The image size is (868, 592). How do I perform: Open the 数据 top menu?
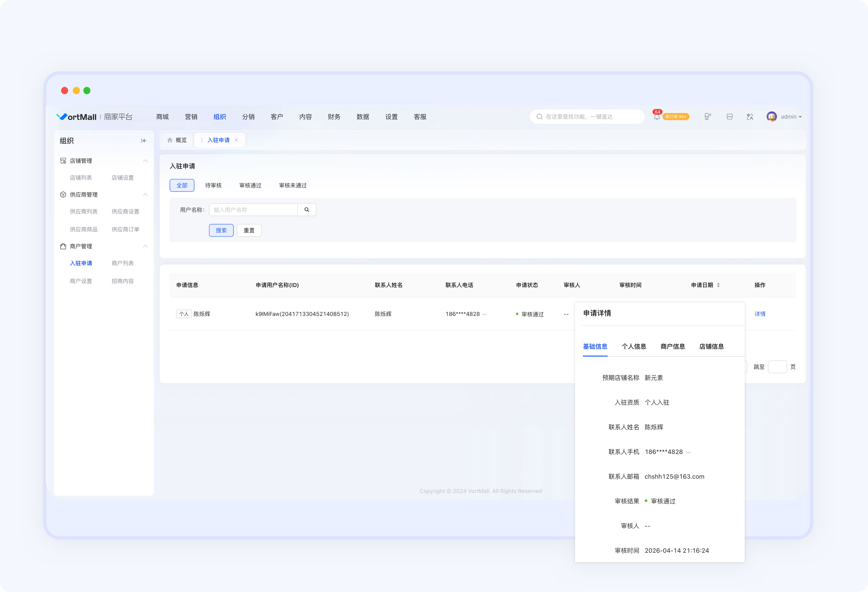pos(363,117)
